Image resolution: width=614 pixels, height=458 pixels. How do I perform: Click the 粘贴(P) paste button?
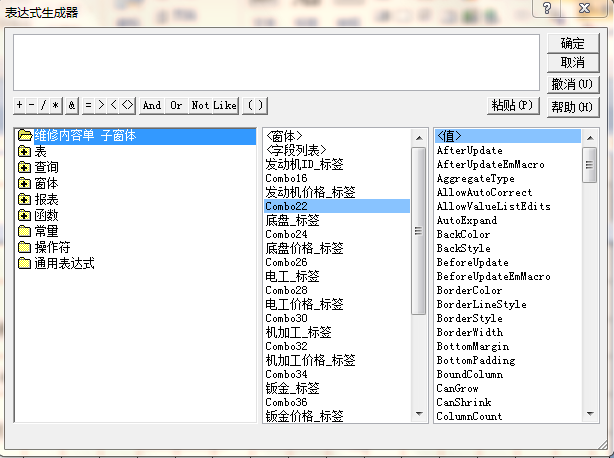click(514, 105)
